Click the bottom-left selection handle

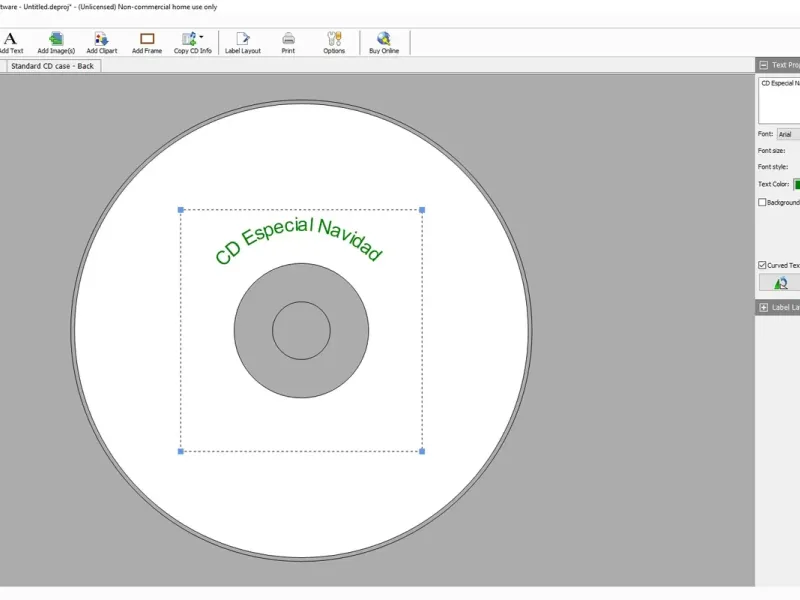click(181, 451)
